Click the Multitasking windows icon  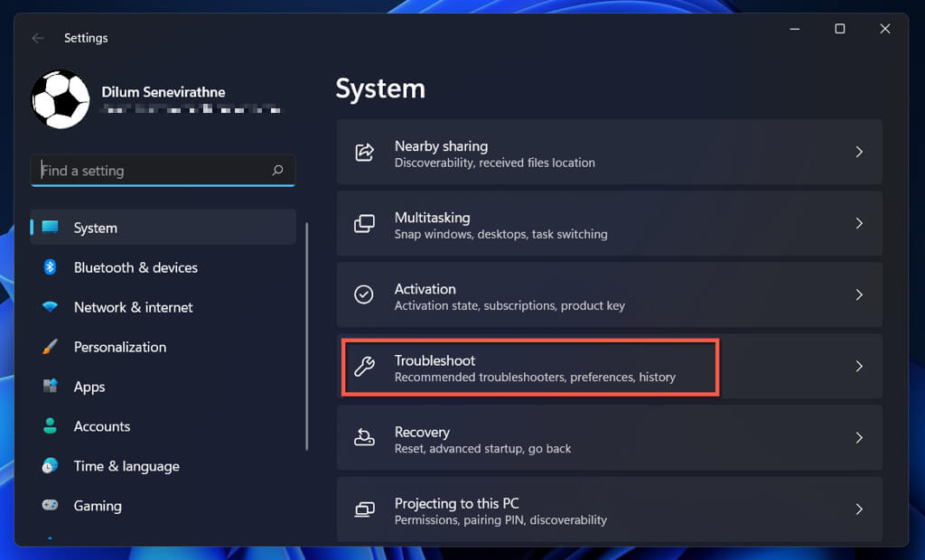coord(364,224)
